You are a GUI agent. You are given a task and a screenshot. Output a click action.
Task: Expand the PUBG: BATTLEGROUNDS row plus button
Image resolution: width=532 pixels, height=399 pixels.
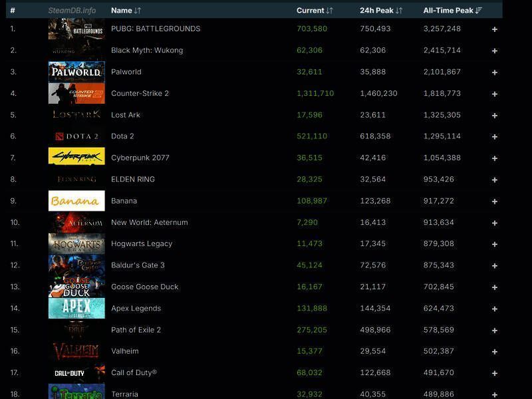pos(494,29)
